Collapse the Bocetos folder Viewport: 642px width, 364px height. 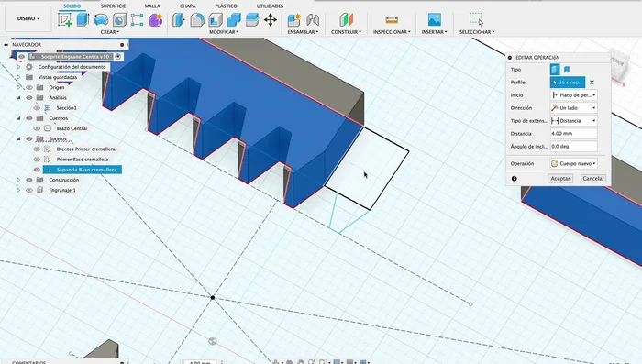click(x=18, y=138)
